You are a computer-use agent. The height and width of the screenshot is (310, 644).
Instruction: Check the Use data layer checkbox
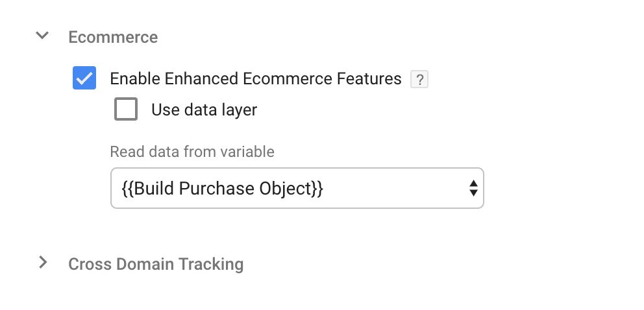coord(126,109)
